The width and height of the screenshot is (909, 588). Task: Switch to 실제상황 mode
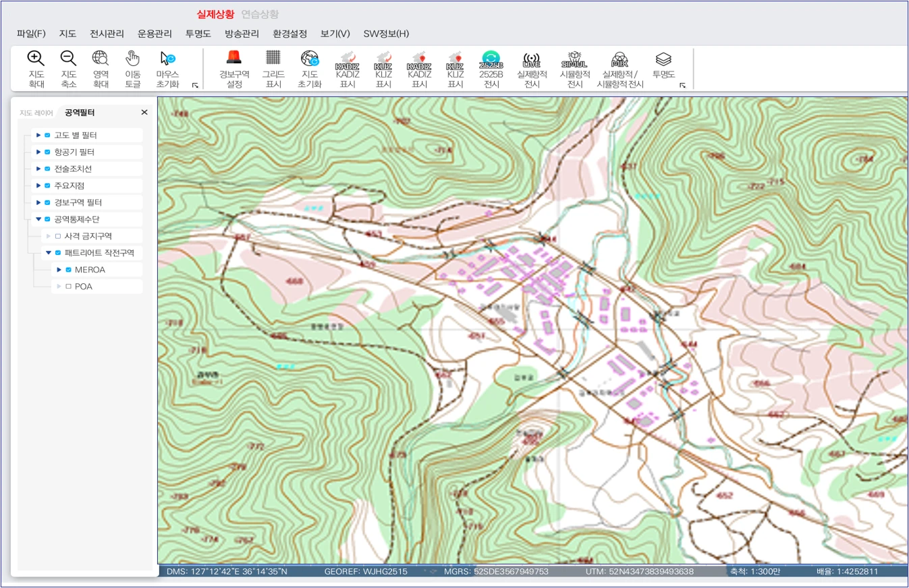click(x=215, y=14)
